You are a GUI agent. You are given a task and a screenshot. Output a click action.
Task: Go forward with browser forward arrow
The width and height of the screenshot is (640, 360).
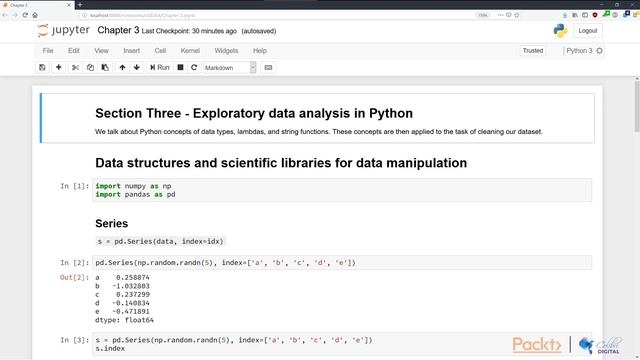[x=15, y=15]
